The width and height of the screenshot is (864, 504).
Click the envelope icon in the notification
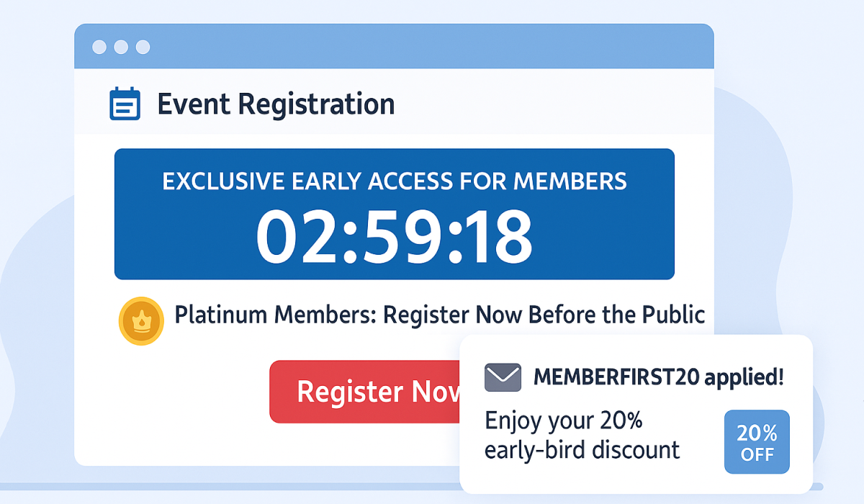(x=503, y=377)
